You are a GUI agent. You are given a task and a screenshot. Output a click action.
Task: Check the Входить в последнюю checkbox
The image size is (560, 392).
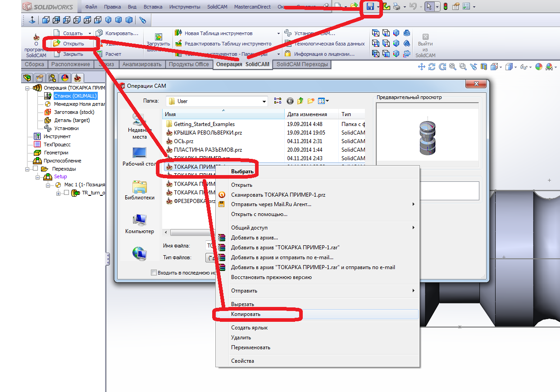(x=154, y=272)
